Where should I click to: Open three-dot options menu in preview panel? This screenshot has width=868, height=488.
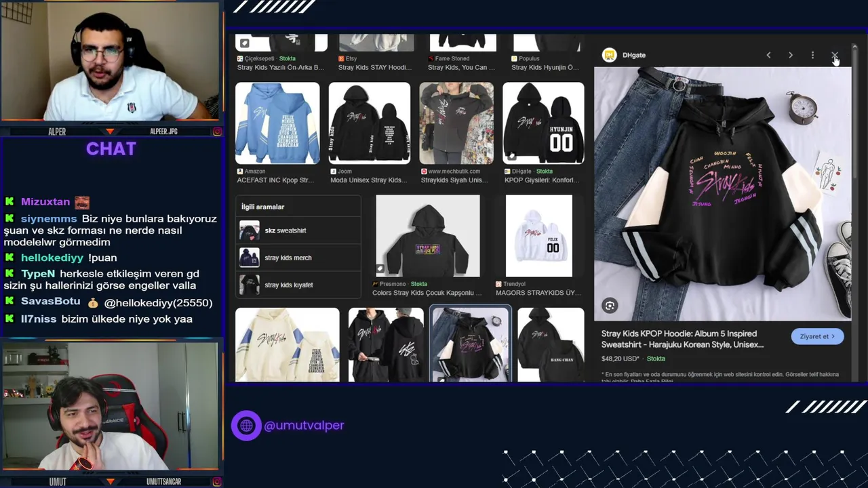pos(812,55)
